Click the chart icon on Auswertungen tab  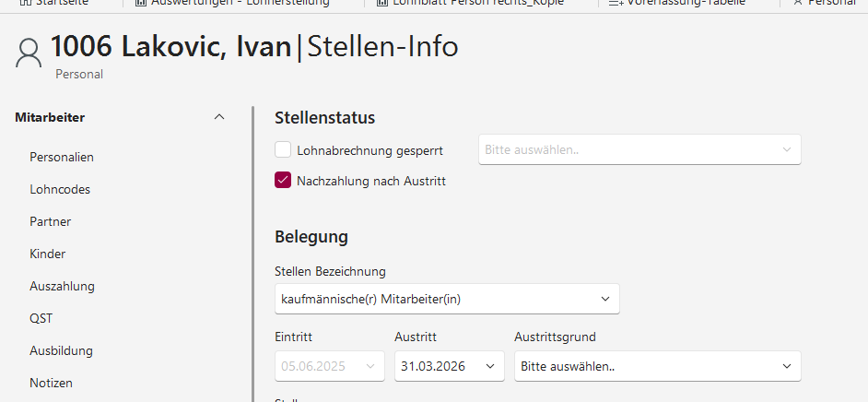point(140,3)
